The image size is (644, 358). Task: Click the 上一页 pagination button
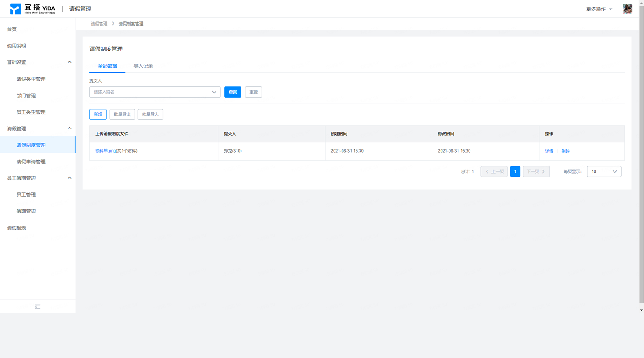tap(494, 171)
